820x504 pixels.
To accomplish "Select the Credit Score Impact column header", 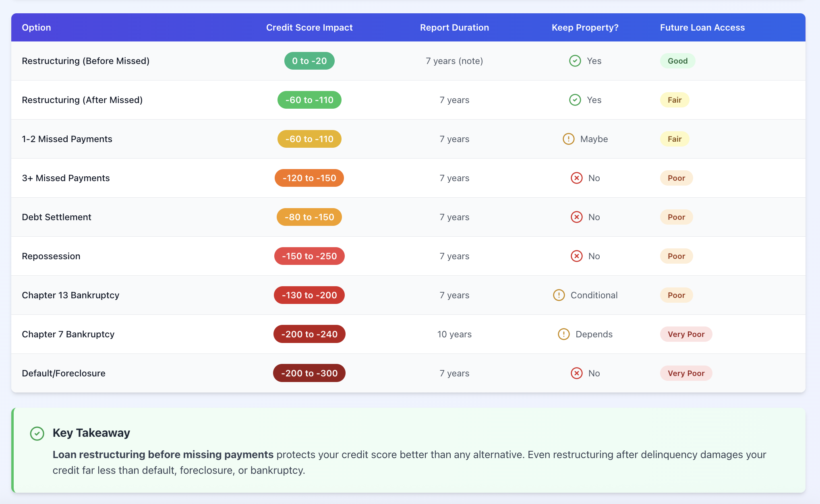I will pos(309,27).
